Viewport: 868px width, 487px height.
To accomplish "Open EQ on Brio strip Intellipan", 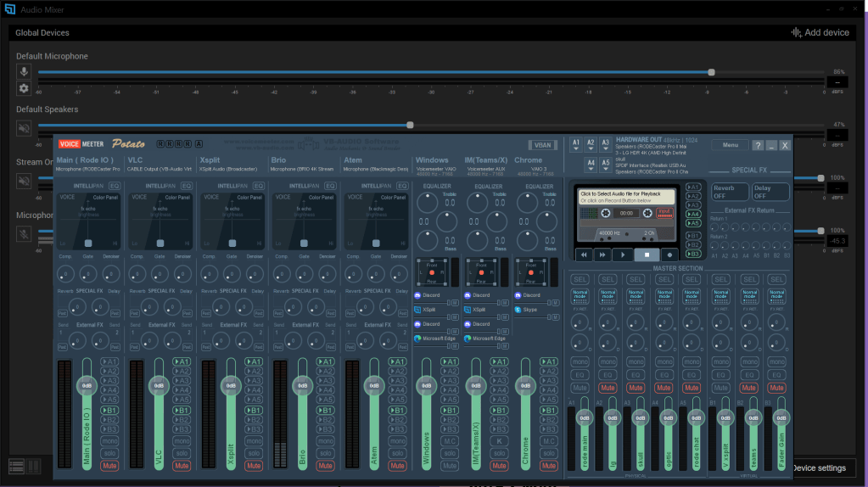I will tap(330, 186).
